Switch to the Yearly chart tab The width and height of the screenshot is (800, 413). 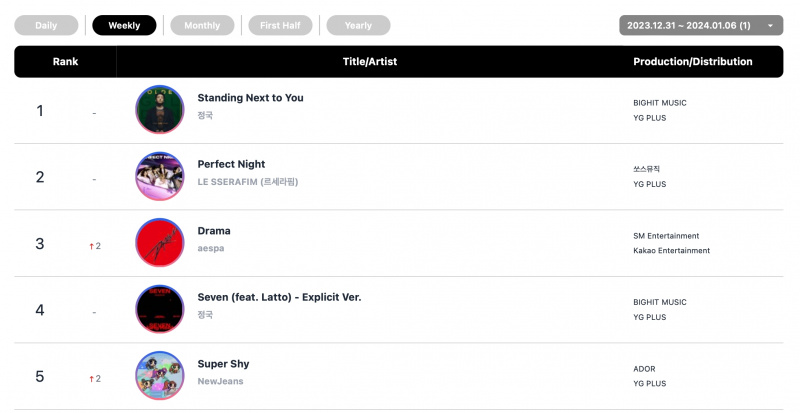click(x=358, y=26)
